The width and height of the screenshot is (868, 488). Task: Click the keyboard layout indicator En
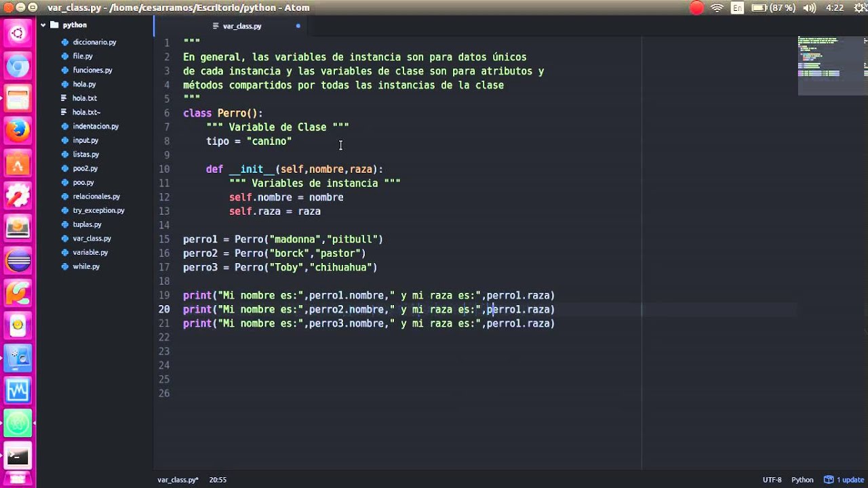[736, 8]
